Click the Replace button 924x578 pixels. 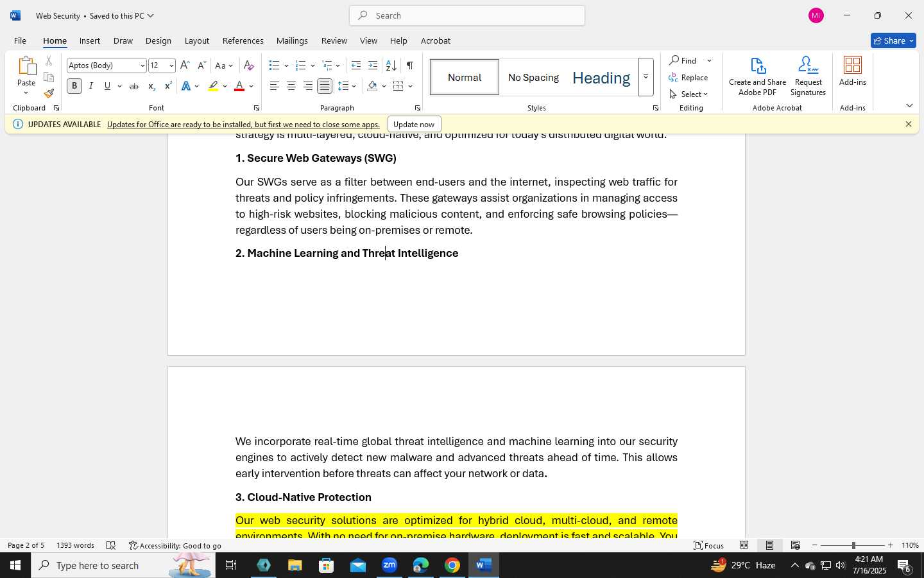[689, 77]
